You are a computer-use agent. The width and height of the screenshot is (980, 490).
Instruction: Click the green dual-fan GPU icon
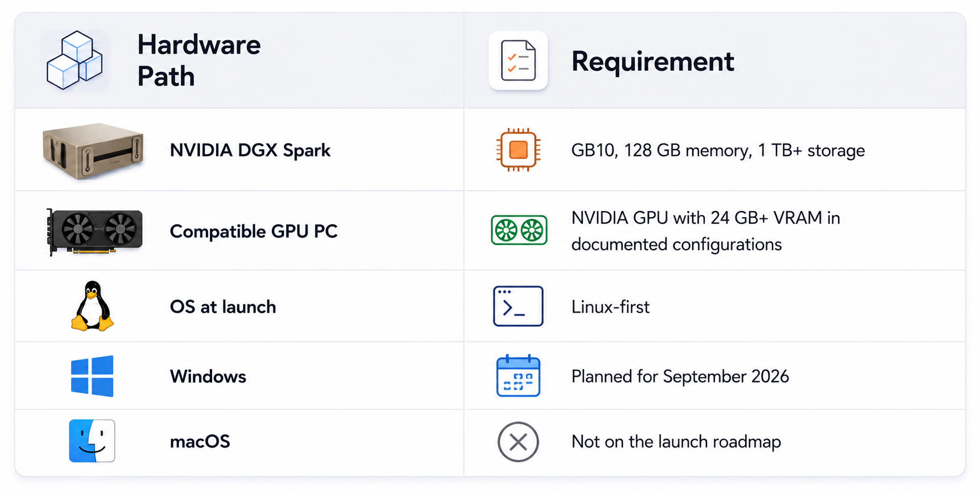[x=519, y=230]
